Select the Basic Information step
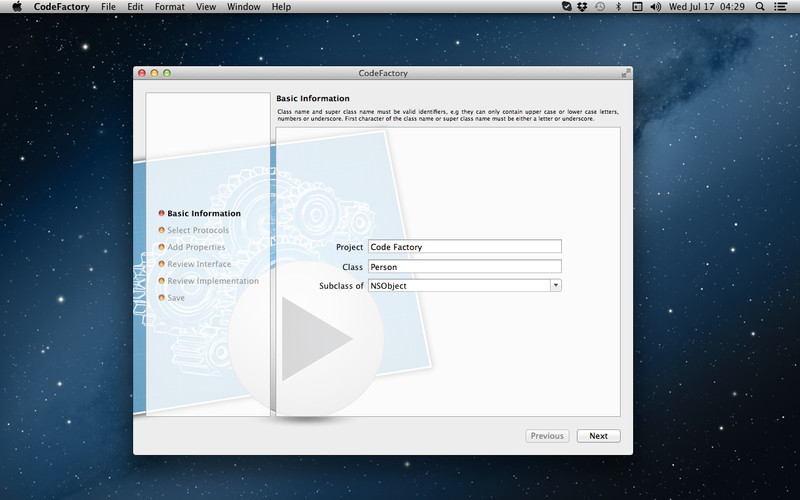Viewport: 800px width, 500px height. tap(199, 213)
